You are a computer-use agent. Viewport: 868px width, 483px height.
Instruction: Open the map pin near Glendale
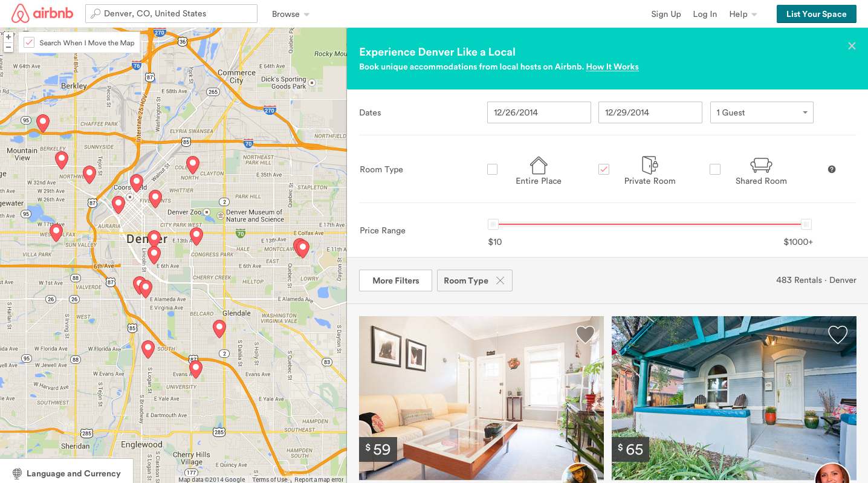[x=219, y=329]
